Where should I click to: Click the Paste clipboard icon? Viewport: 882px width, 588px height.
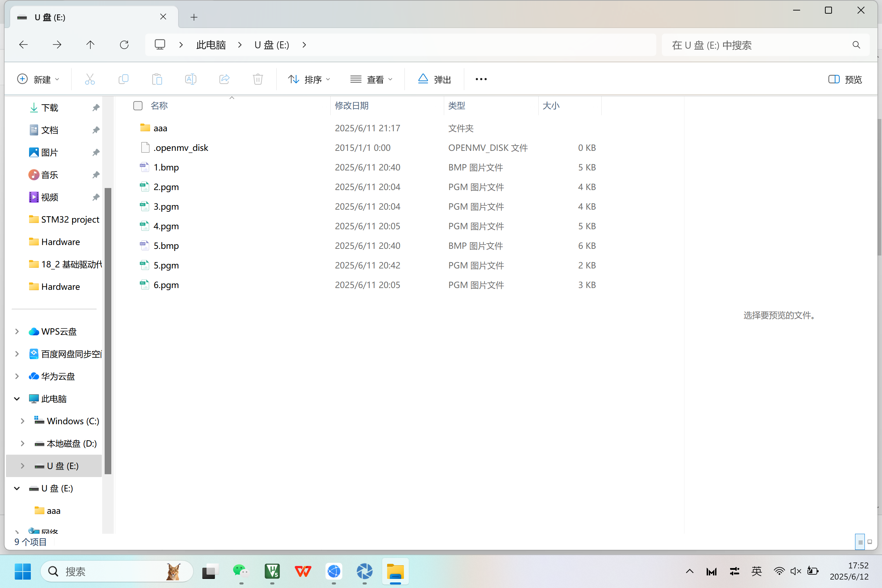pos(157,79)
